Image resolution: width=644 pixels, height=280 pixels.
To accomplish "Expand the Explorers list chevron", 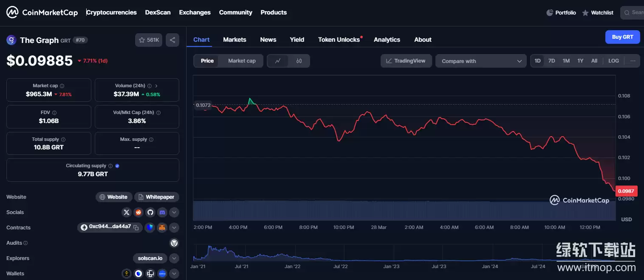I will 174,258.
